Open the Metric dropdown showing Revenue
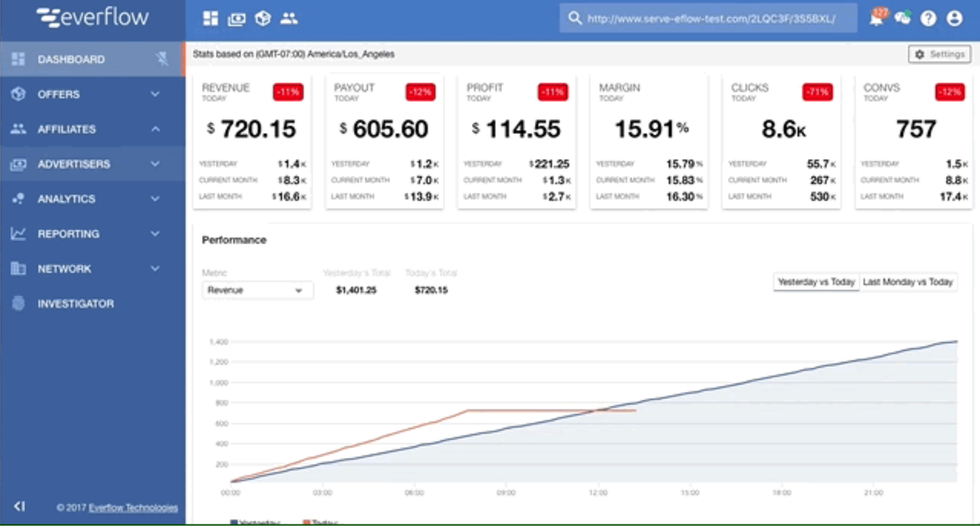 point(257,290)
